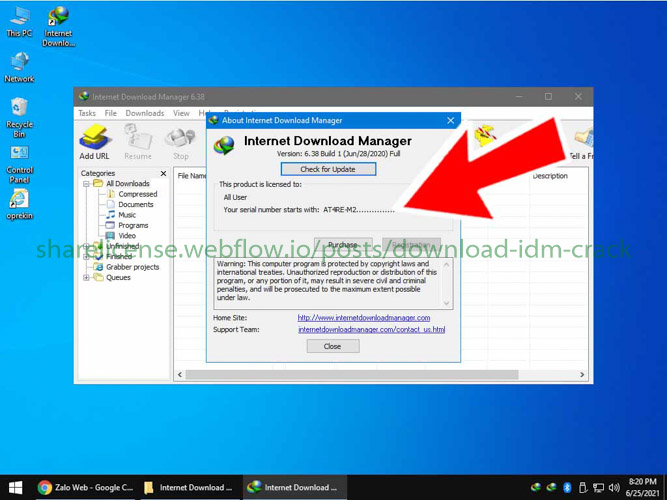667x500 pixels.
Task: Open the oprekin desktop shortcut
Action: point(19,204)
